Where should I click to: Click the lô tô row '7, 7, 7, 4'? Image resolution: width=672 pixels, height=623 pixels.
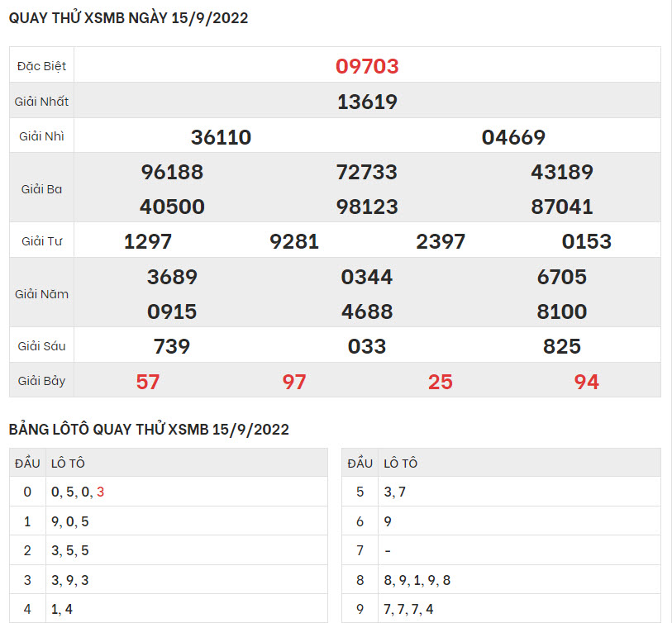(x=409, y=609)
